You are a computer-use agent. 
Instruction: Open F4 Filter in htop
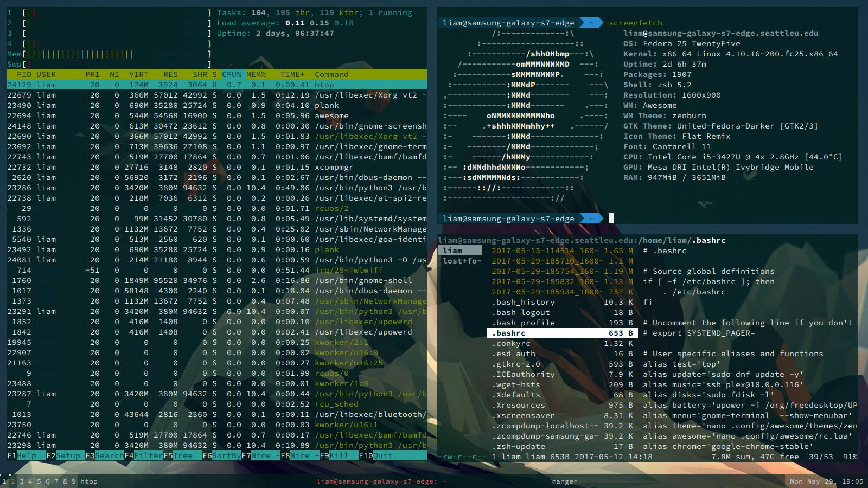pyautogui.click(x=148, y=455)
